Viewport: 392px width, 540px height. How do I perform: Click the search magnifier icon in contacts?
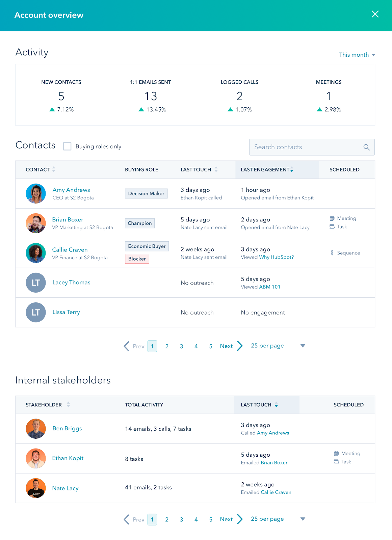(x=366, y=147)
